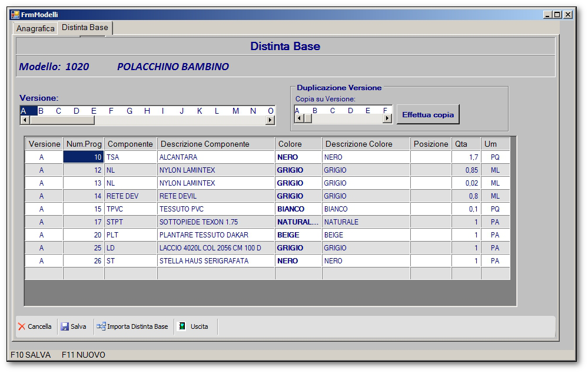
Task: Click the ALCANTARA description cell
Action: pyautogui.click(x=216, y=157)
